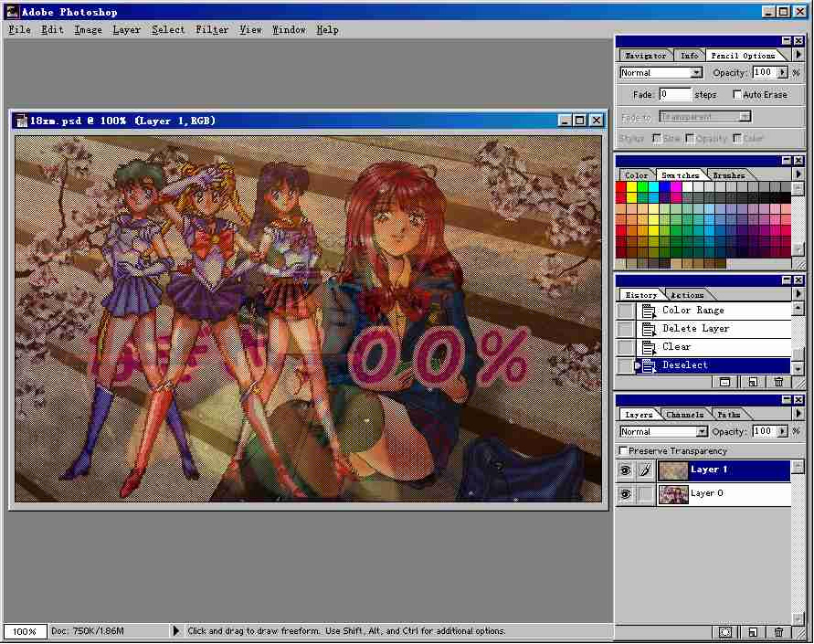Switch to the Color tab
This screenshot has width=814, height=644.
coord(636,175)
